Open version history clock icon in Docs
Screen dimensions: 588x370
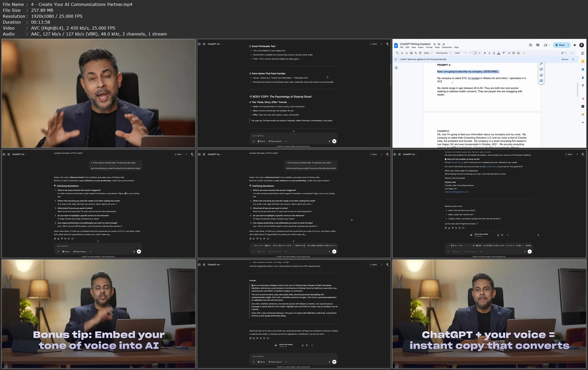[530, 45]
